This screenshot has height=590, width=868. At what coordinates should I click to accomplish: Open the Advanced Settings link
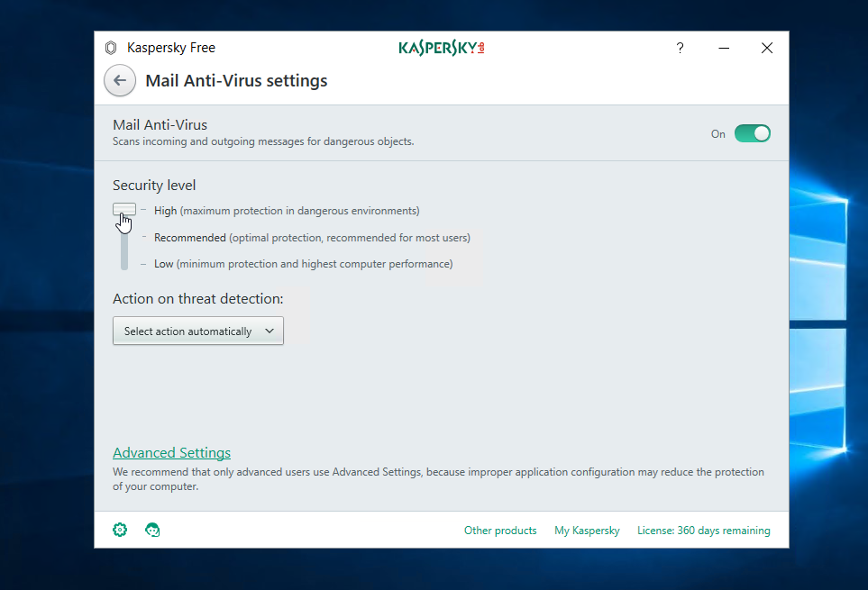point(171,453)
